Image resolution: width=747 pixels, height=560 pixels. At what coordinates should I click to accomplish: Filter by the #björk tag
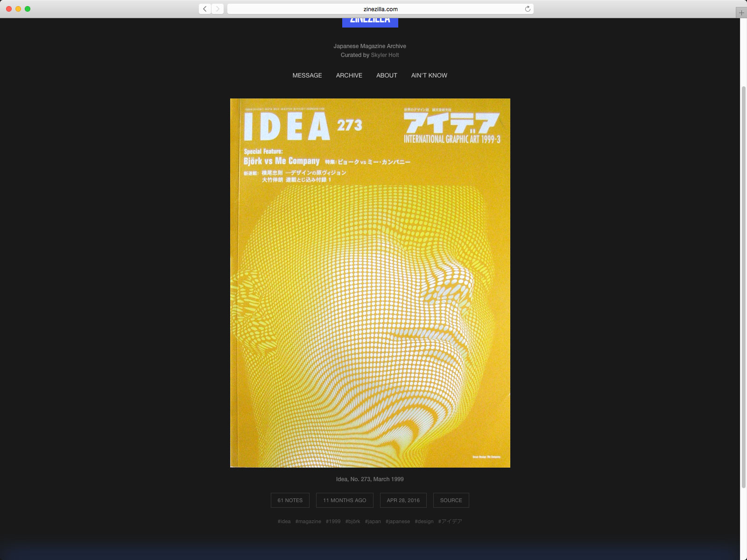[353, 521]
